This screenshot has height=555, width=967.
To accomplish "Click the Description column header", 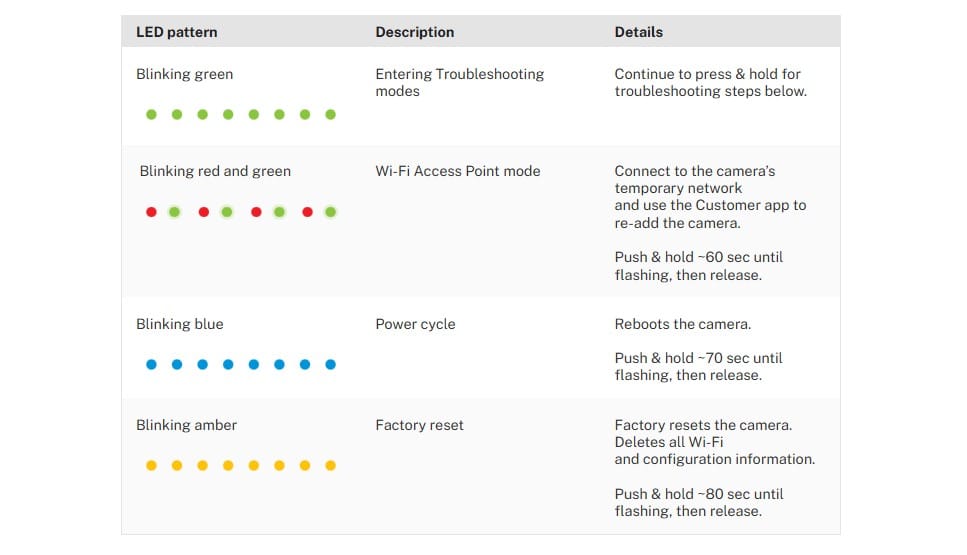I will [x=414, y=32].
